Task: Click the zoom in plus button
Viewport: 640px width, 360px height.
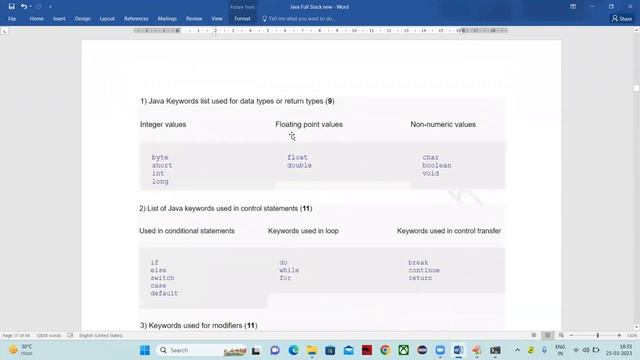Action: (619, 336)
